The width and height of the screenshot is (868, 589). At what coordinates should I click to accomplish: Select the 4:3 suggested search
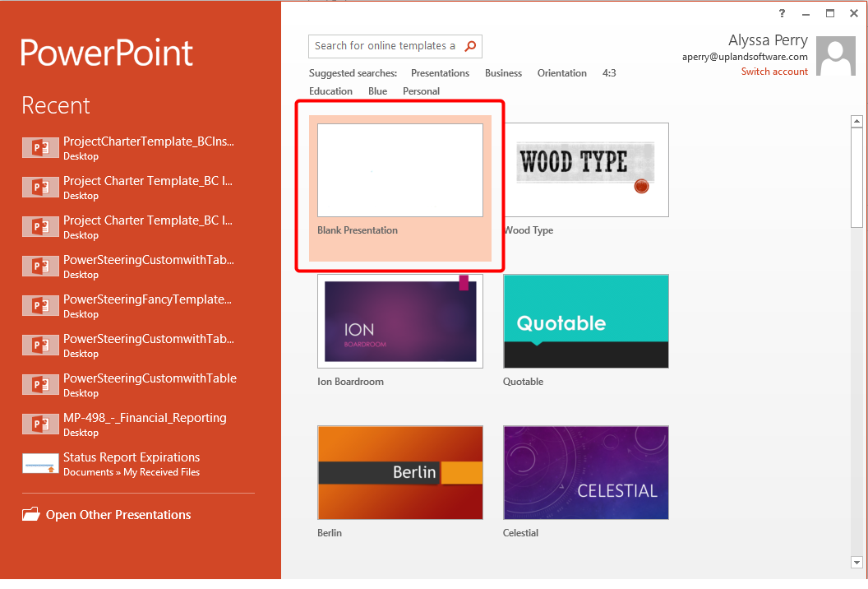(x=609, y=73)
